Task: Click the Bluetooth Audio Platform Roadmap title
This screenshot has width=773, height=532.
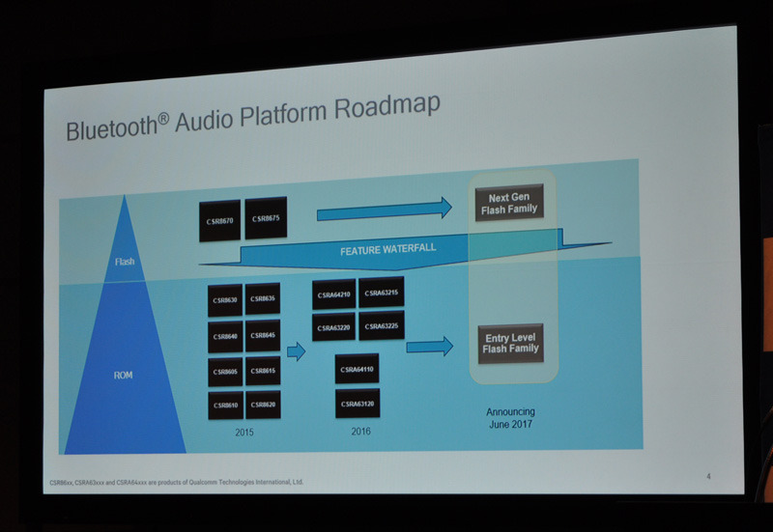Action: coord(253,117)
